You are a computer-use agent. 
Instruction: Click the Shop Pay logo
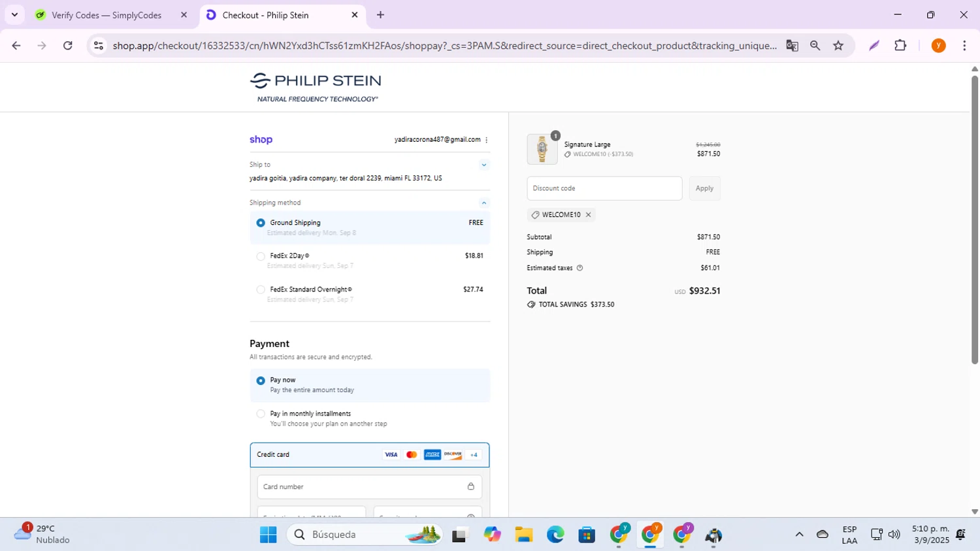pos(261,140)
